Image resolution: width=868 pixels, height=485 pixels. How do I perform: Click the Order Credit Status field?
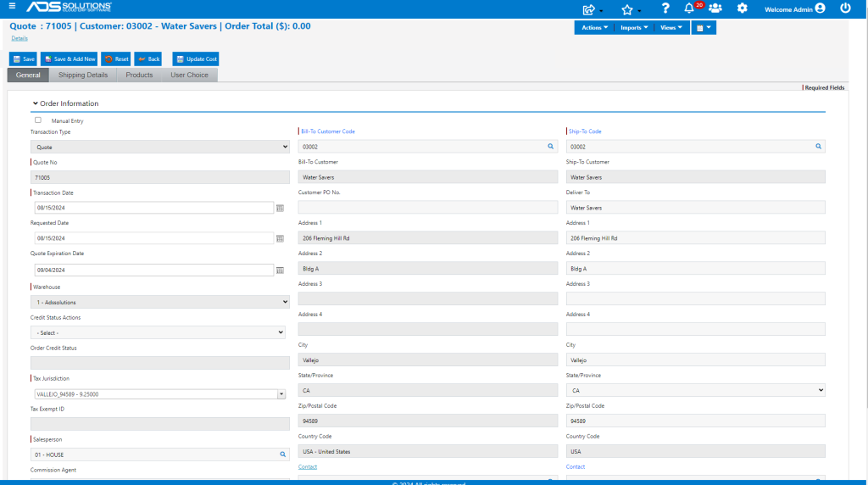tap(160, 363)
